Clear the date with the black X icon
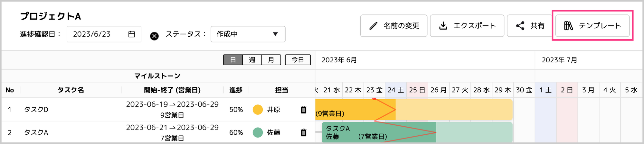 pyautogui.click(x=155, y=36)
